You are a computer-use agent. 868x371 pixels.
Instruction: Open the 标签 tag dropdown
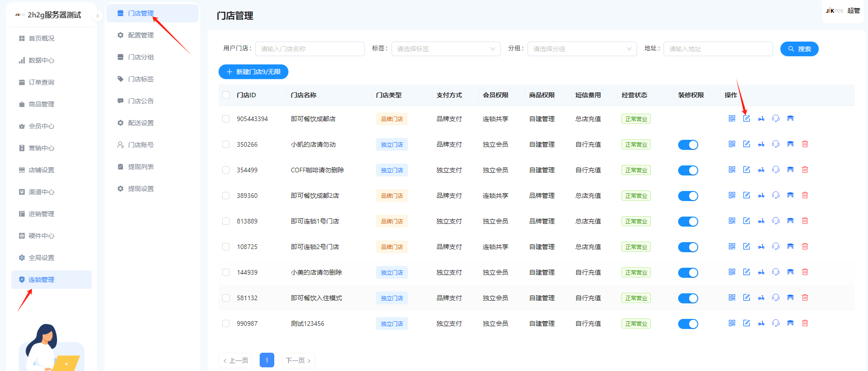(x=446, y=49)
